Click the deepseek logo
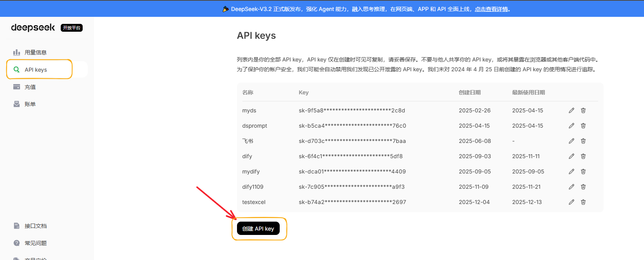Screen dimensions: 644x260 tap(33, 27)
